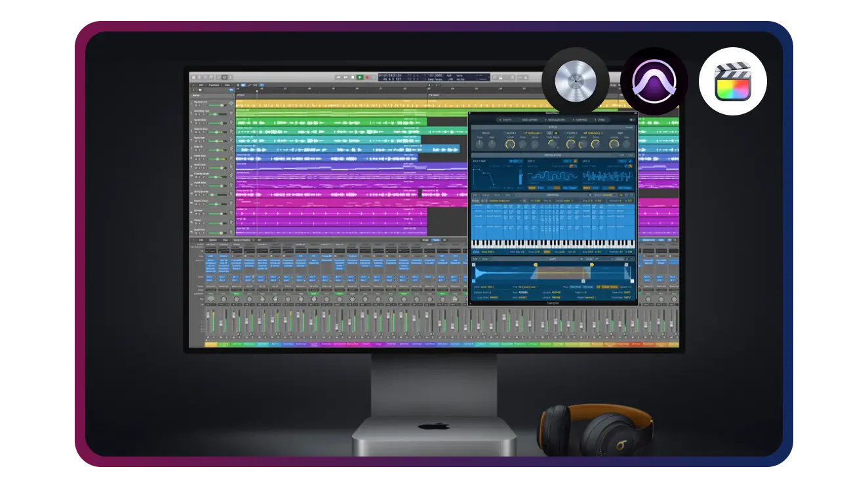Click the Rewind transport button
The image size is (868, 488).
338,77
